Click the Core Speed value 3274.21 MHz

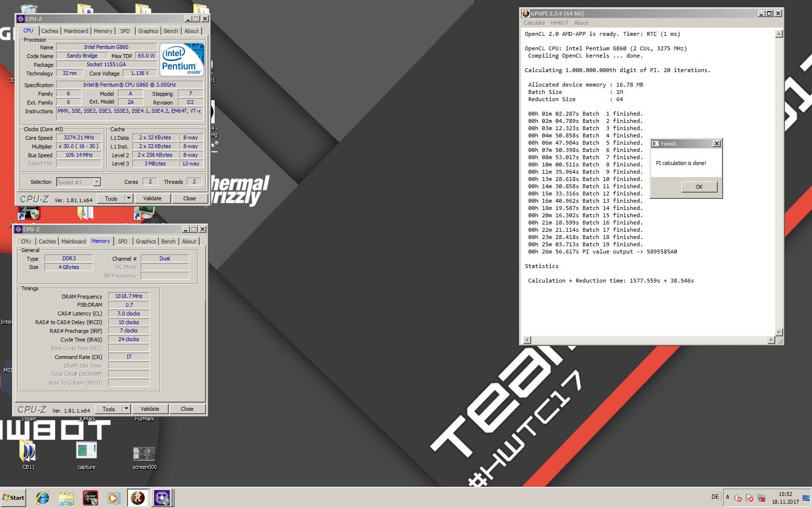(x=79, y=137)
